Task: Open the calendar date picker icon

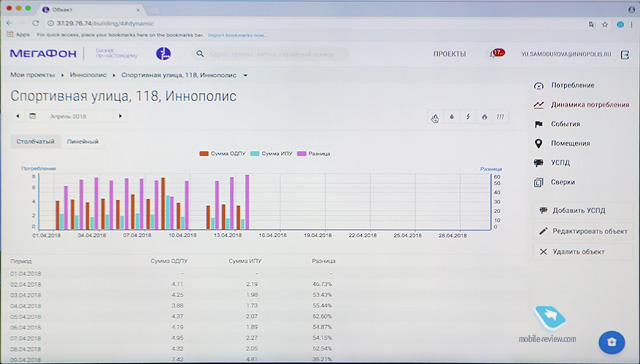Action: [33, 116]
